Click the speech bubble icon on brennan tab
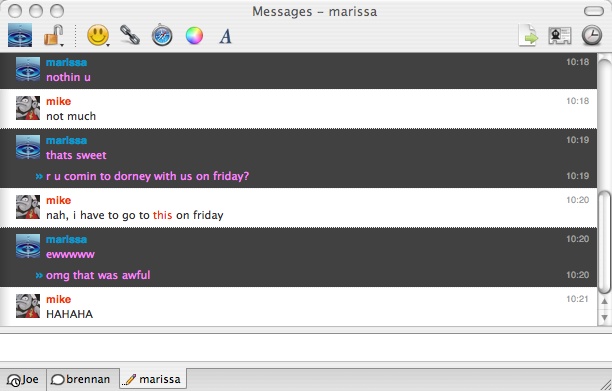Image resolution: width=612 pixels, height=391 pixels. pyautogui.click(x=57, y=380)
